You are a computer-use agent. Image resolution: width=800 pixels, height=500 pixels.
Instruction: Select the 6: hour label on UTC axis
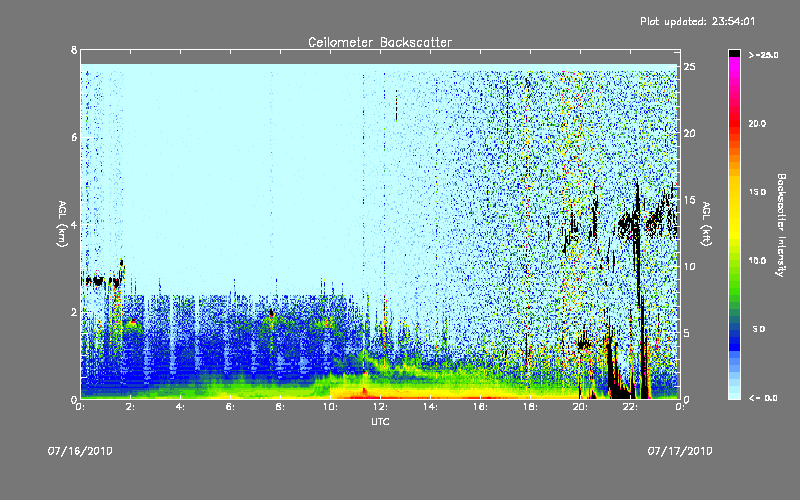pos(231,407)
